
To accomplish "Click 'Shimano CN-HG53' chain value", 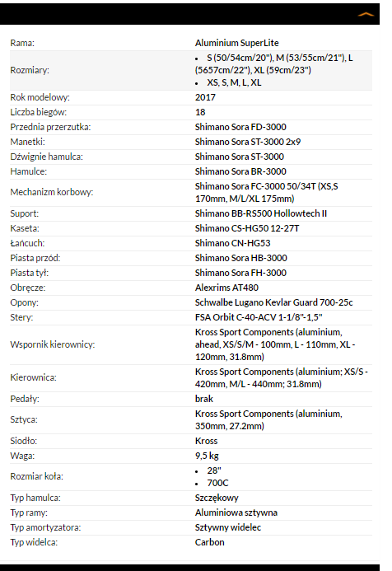I will tap(232, 243).
